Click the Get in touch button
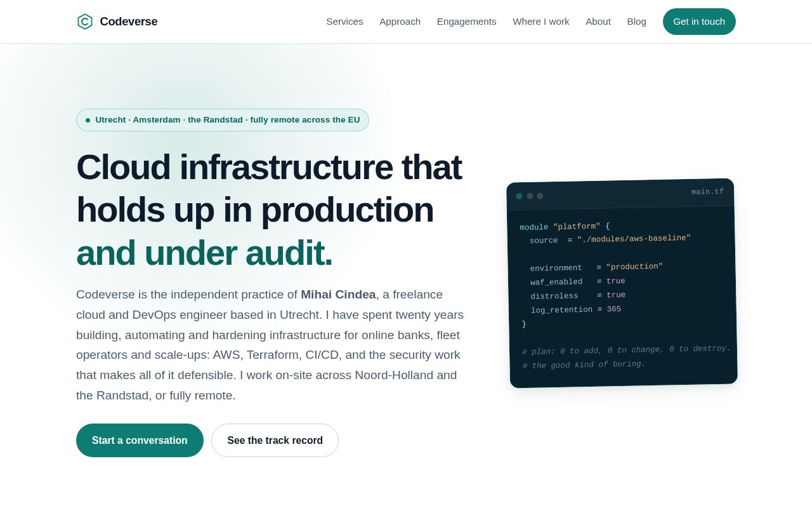 pyautogui.click(x=699, y=22)
